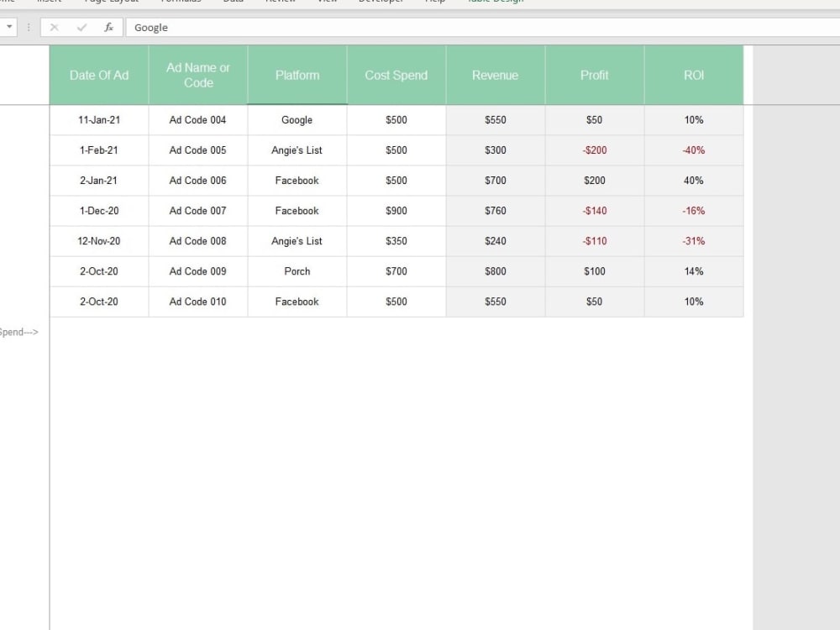Image resolution: width=840 pixels, height=630 pixels.
Task: Select the -31% ROI cell
Action: pos(694,241)
